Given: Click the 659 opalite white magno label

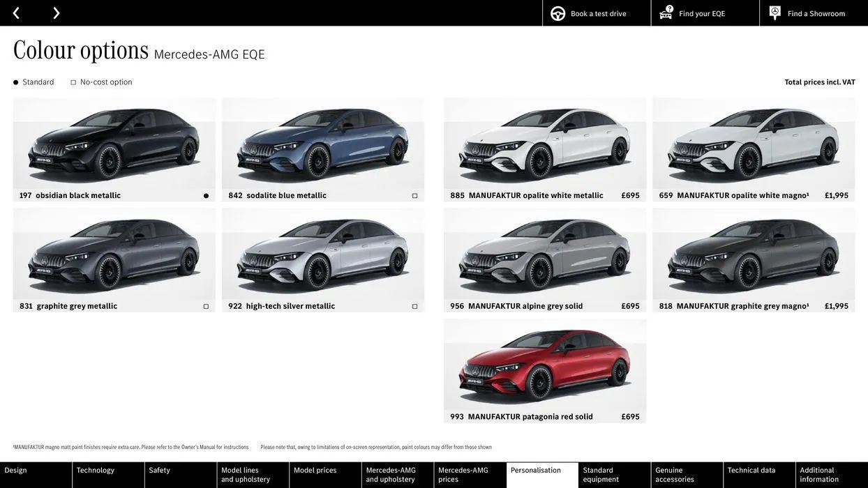Looking at the screenshot, I should (734, 196).
